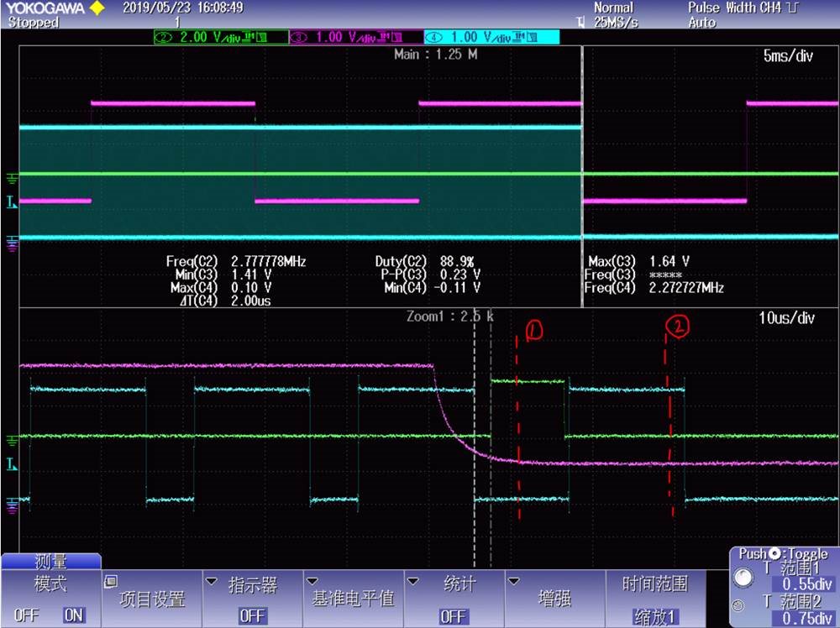
Task: Open the 统计 statistics dropdown
Action: [454, 599]
